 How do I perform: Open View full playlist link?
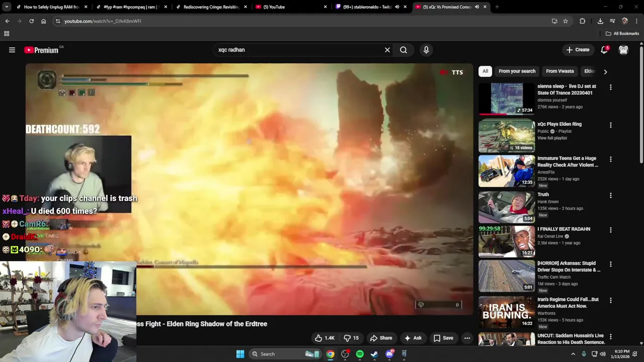click(x=552, y=138)
